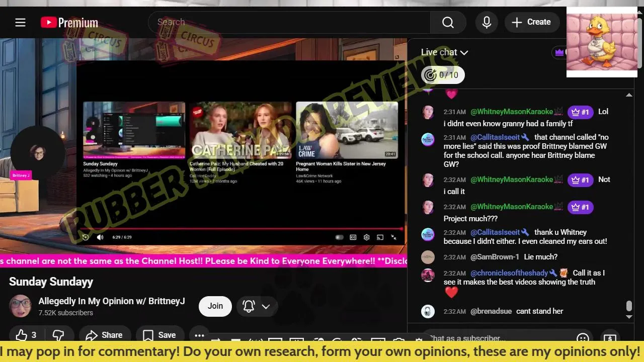The image size is (644, 362).
Task: Exit full screen in the embedded player
Action: pos(394,237)
